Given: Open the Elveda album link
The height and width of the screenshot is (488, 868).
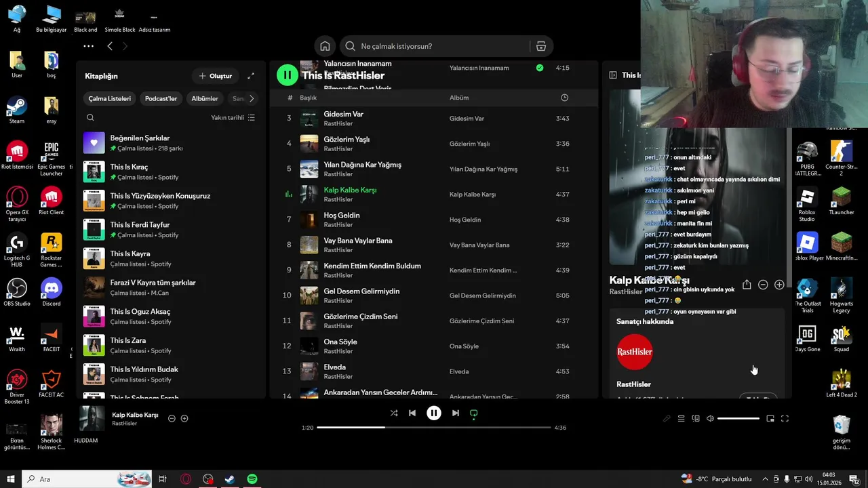Looking at the screenshot, I should tap(459, 371).
